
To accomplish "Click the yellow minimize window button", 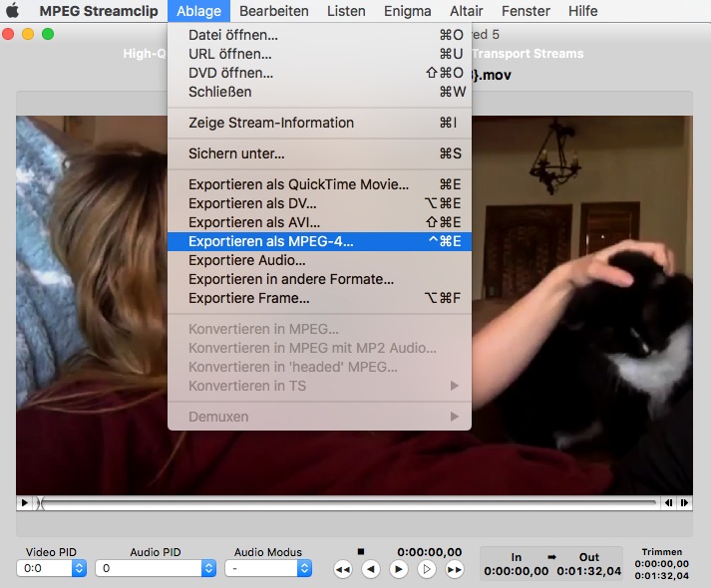I will click(x=28, y=34).
